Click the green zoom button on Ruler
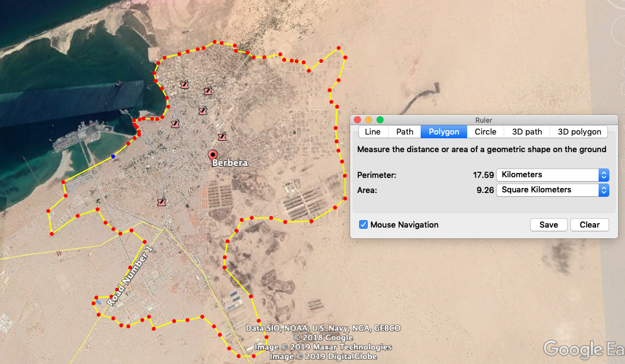This screenshot has width=625, height=364. click(x=380, y=119)
